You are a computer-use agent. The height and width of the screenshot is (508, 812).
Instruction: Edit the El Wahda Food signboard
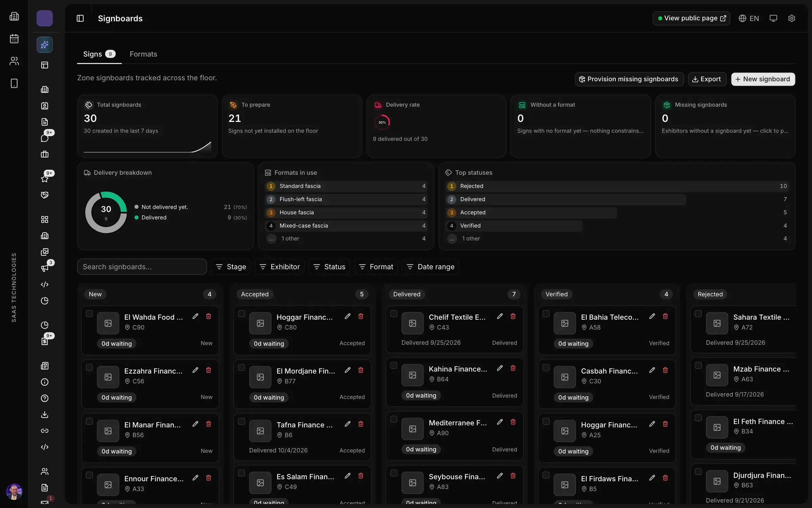click(195, 316)
